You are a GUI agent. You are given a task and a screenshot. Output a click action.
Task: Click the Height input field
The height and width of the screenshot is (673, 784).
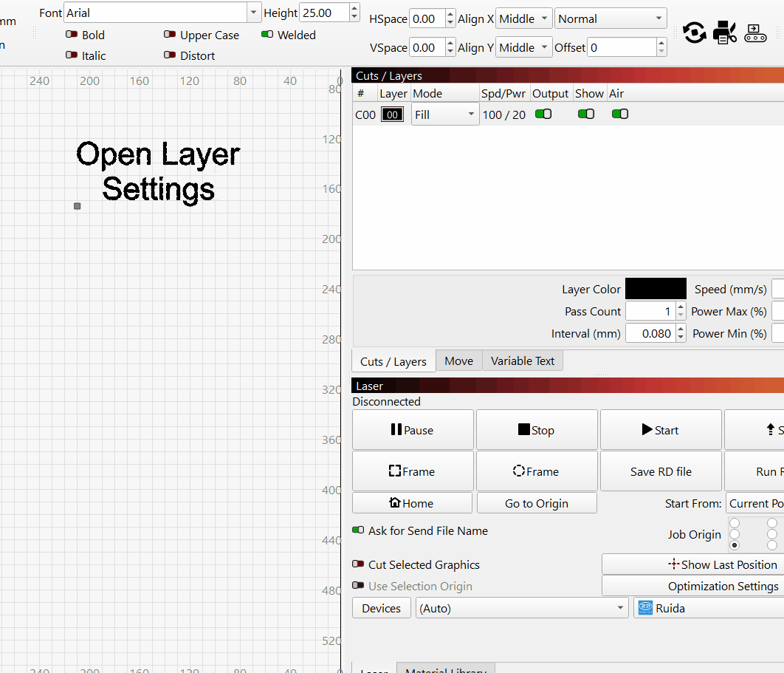point(325,13)
